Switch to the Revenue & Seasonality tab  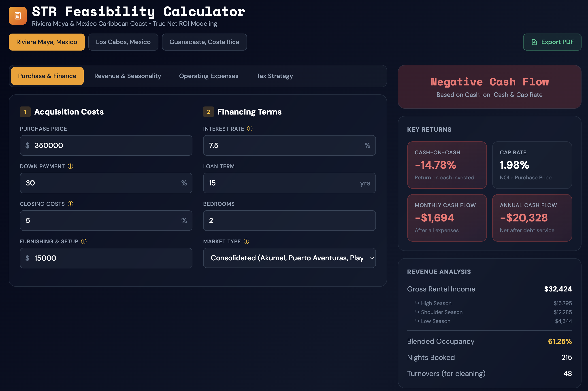pos(128,76)
